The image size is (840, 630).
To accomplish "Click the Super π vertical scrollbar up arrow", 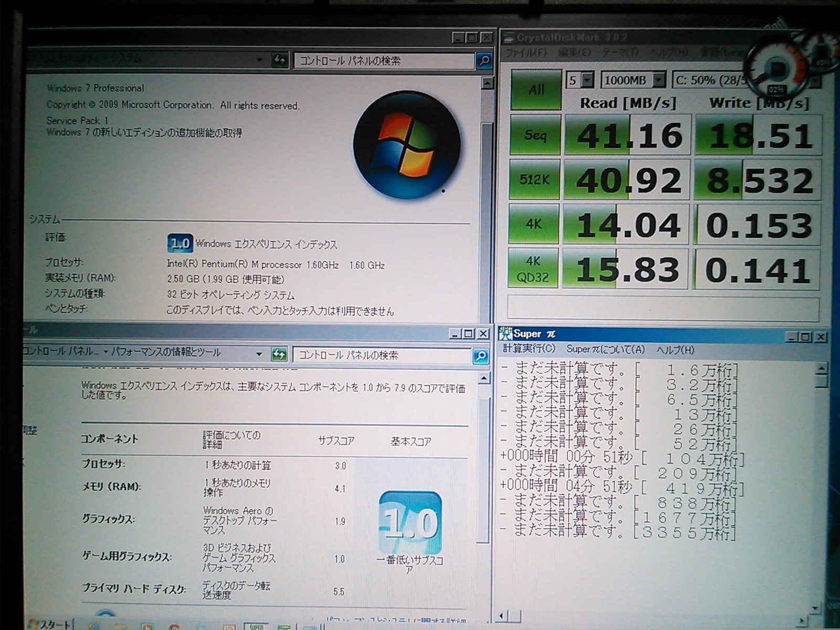I will point(821,369).
